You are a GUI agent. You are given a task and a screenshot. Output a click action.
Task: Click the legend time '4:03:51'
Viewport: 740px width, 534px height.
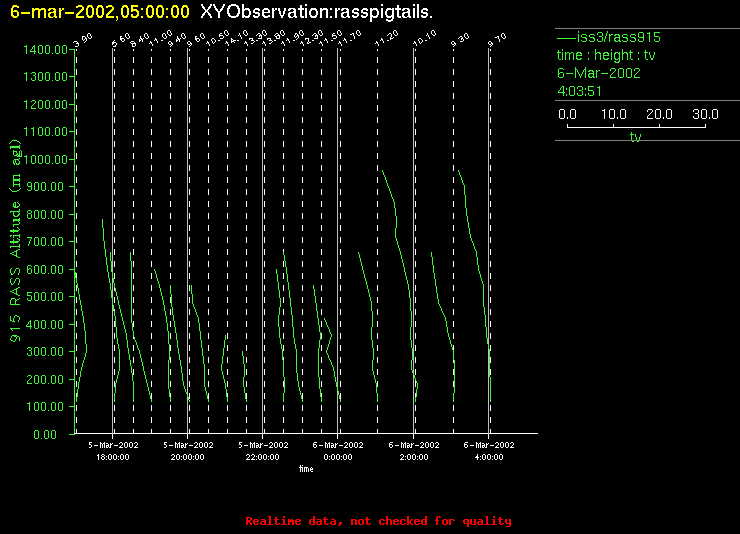coord(580,91)
